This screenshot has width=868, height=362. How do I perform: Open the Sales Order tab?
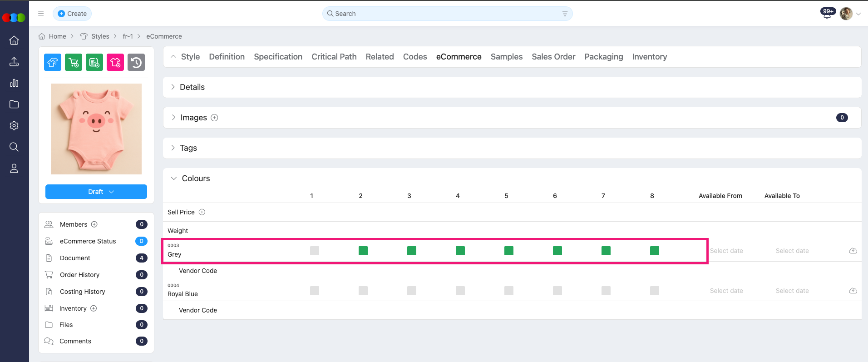pyautogui.click(x=553, y=57)
